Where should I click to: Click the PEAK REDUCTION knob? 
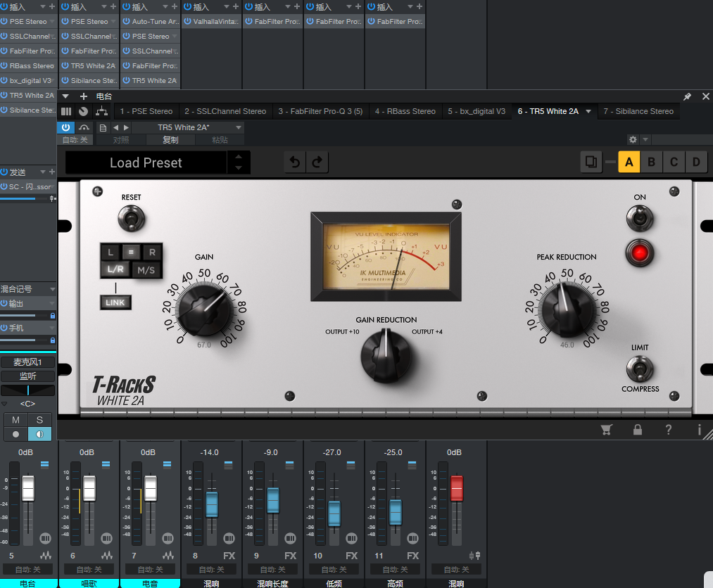pos(567,309)
